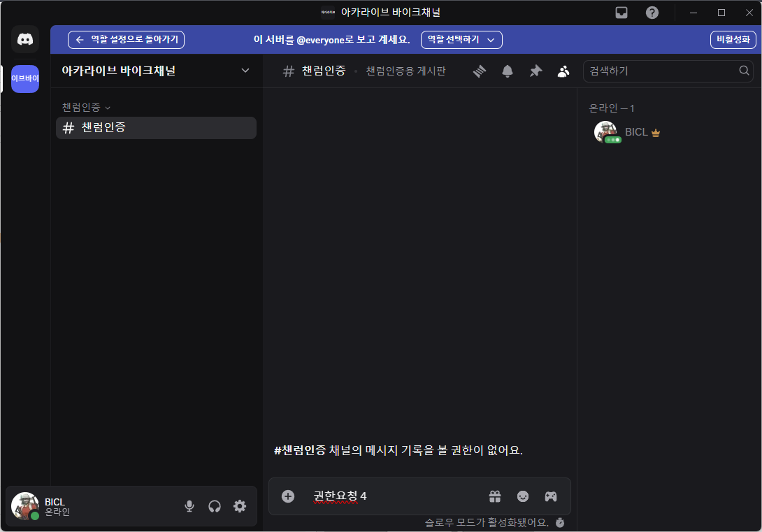Open the Discord inbox icon in the titlebar
Screen dimensions: 762x532
click(x=621, y=12)
